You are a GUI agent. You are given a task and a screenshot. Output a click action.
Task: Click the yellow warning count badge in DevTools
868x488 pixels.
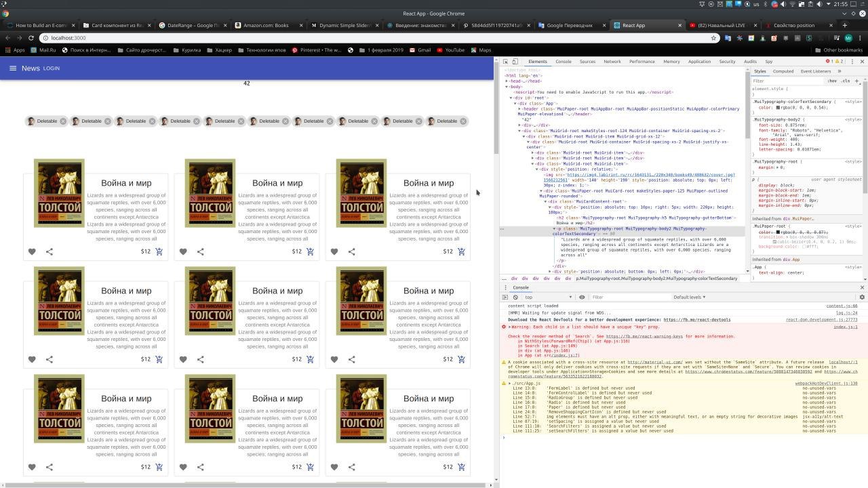pyautogui.click(x=840, y=62)
